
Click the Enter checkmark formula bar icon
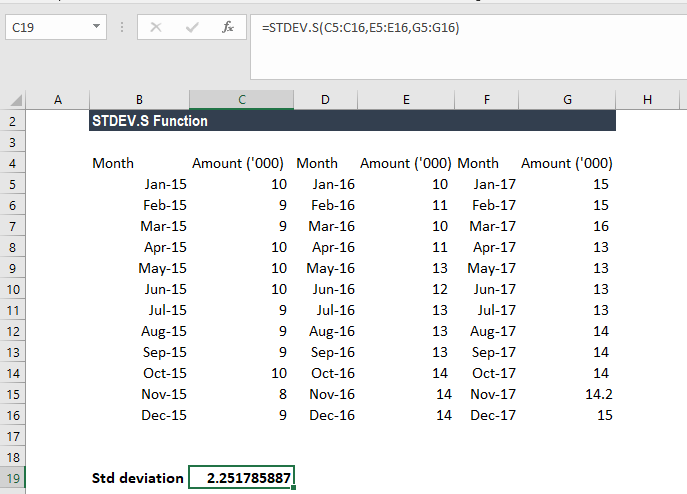coord(192,28)
